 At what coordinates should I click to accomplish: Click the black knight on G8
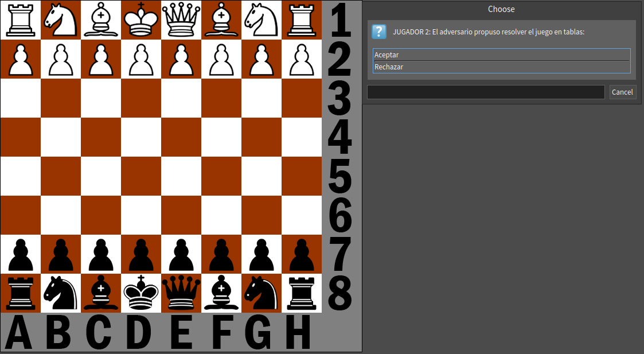pyautogui.click(x=261, y=293)
